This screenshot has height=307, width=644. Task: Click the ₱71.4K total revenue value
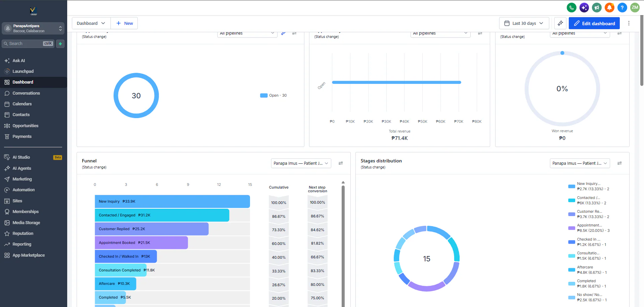tap(399, 138)
